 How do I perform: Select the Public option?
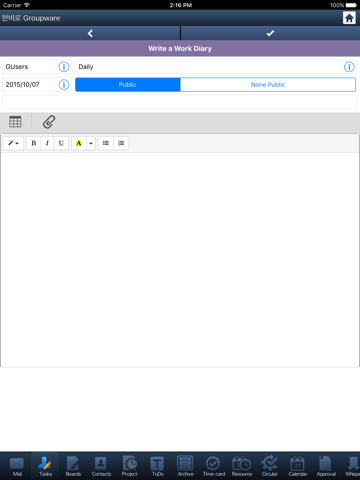coord(128,85)
